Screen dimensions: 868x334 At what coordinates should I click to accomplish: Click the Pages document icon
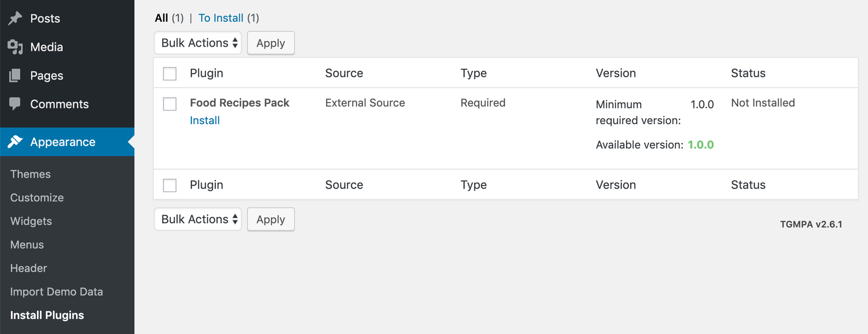(x=15, y=75)
